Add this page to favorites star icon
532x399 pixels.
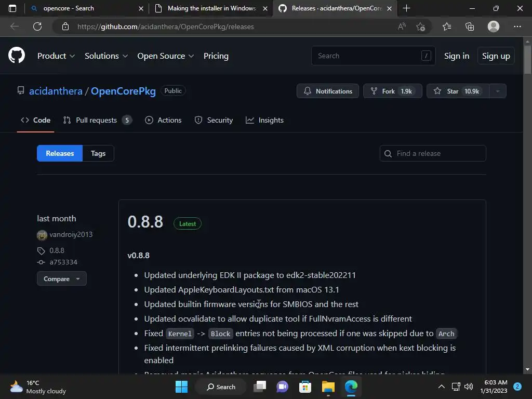click(421, 26)
